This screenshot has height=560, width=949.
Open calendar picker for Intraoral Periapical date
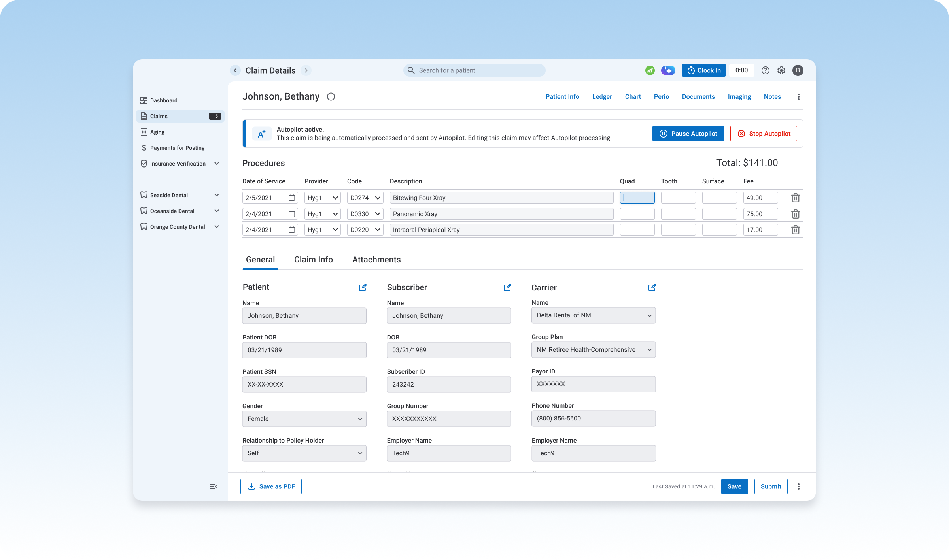292,230
